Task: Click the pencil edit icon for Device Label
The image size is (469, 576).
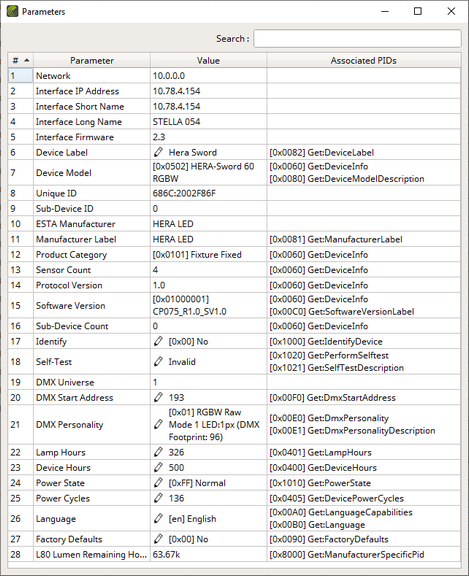Action: 158,152
